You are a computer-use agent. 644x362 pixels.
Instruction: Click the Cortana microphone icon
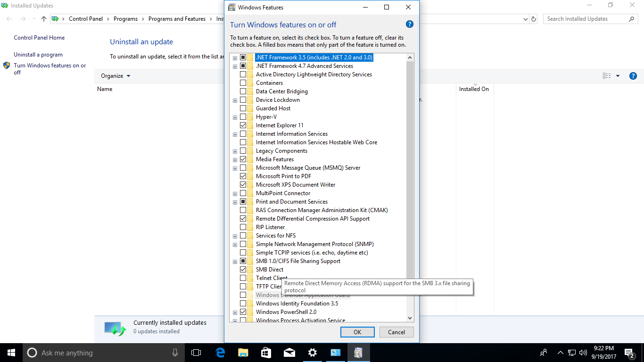coord(175,353)
